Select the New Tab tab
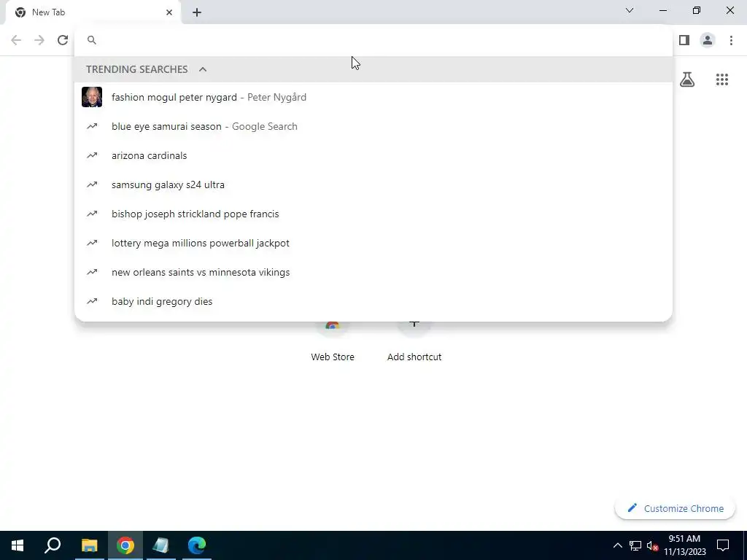 [93, 12]
